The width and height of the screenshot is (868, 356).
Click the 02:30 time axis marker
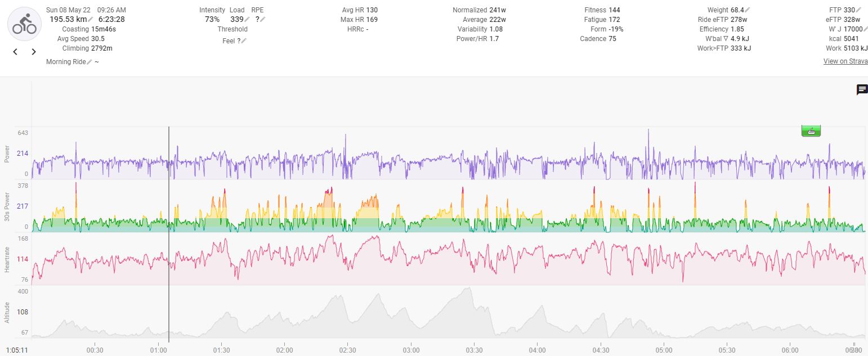click(x=347, y=350)
